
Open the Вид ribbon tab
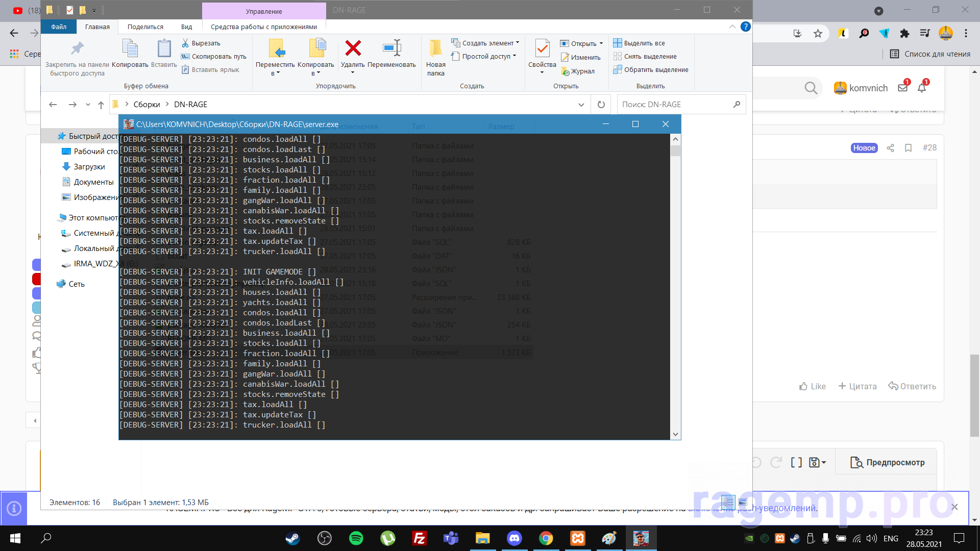[x=186, y=27]
